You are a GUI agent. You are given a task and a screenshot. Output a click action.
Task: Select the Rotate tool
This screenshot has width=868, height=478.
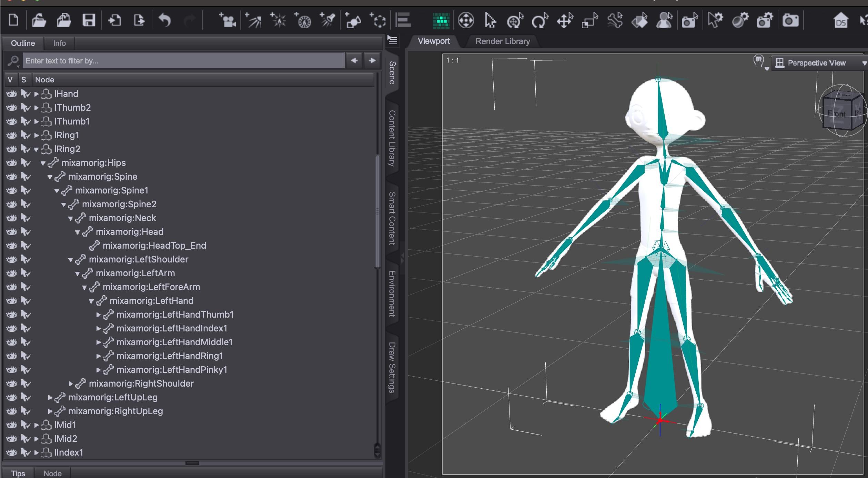540,20
